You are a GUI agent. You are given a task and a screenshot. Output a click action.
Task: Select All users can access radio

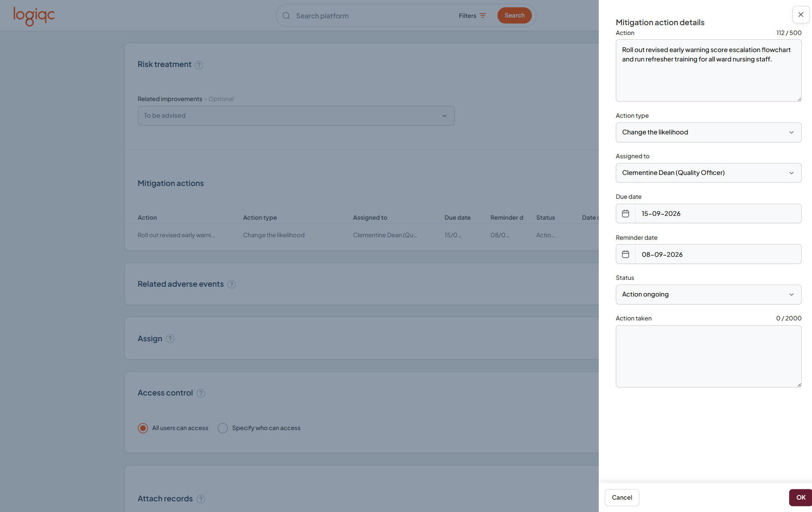click(x=143, y=428)
